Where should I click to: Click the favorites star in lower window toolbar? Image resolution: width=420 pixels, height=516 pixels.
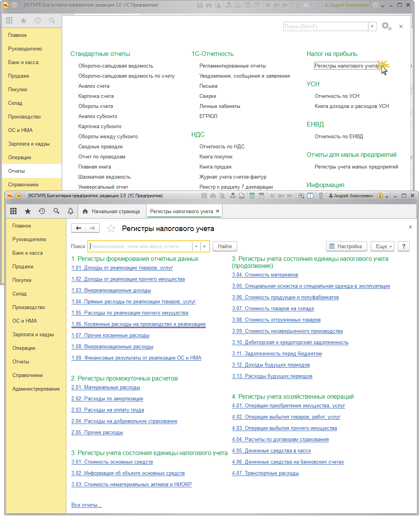pos(28,211)
